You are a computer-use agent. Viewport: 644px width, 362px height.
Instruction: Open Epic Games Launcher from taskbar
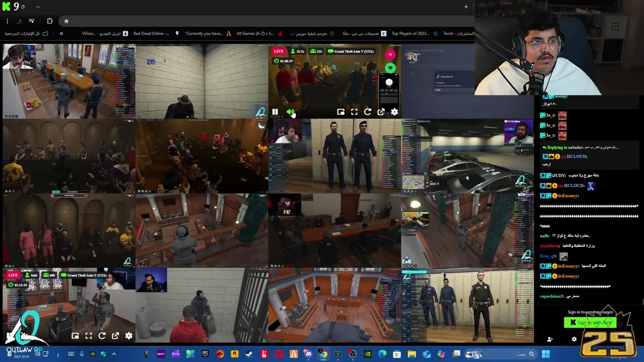tap(205, 354)
